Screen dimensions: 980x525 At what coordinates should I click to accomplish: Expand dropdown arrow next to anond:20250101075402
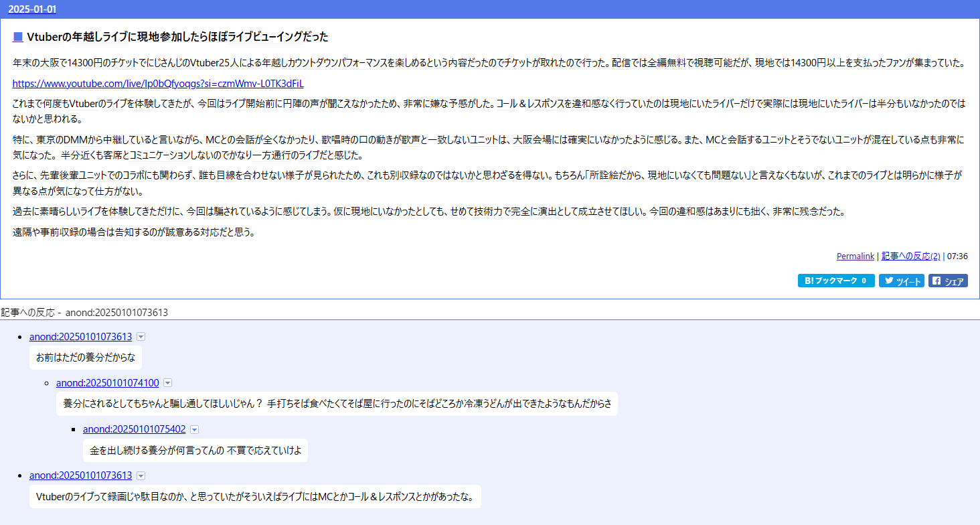(x=195, y=429)
